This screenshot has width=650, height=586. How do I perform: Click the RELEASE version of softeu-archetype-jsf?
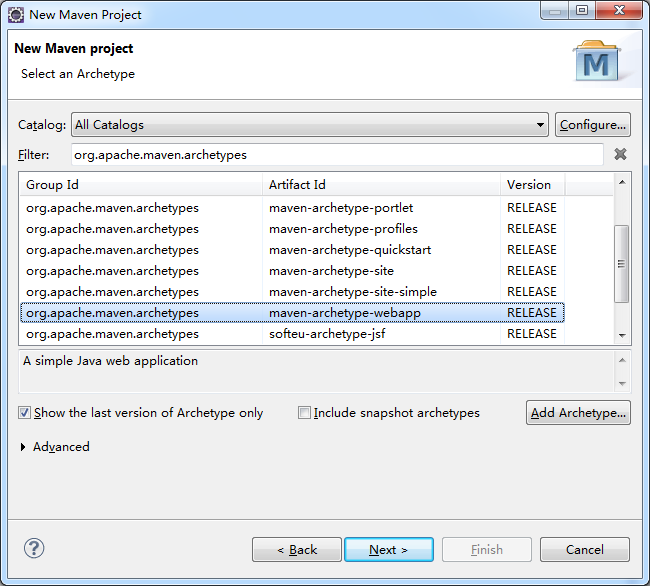[532, 334]
